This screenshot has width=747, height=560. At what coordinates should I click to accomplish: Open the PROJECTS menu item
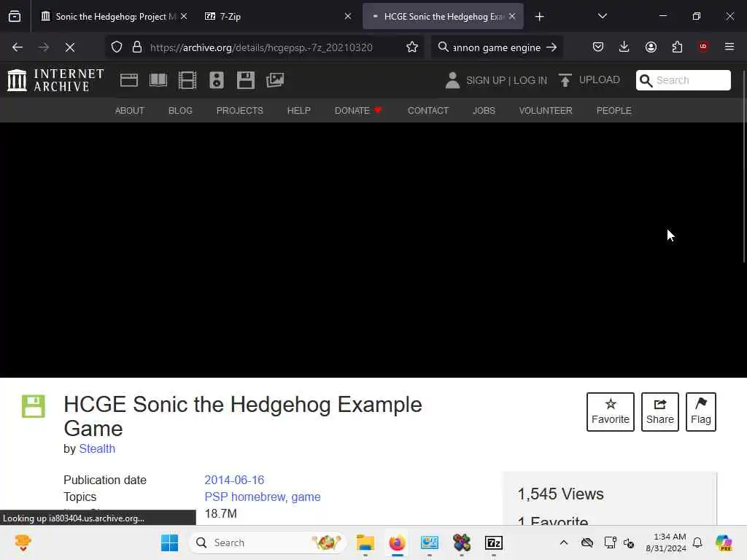[239, 111]
